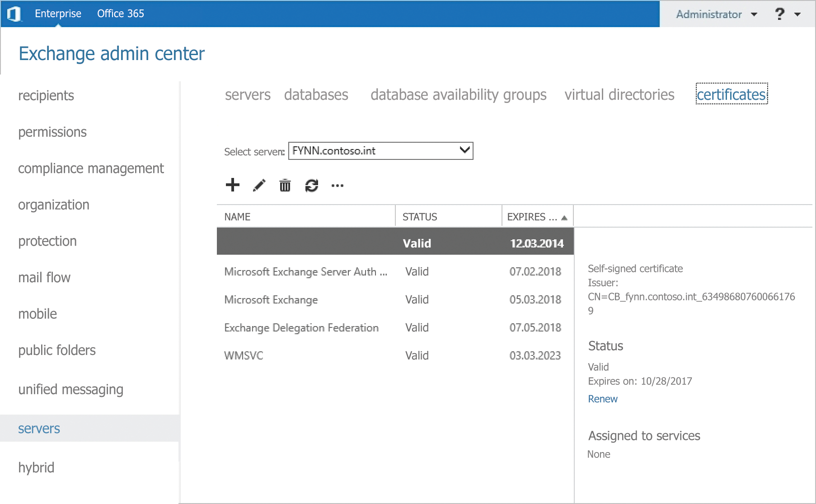Expand the help menu chevron
This screenshot has height=504, width=816.
click(x=797, y=14)
